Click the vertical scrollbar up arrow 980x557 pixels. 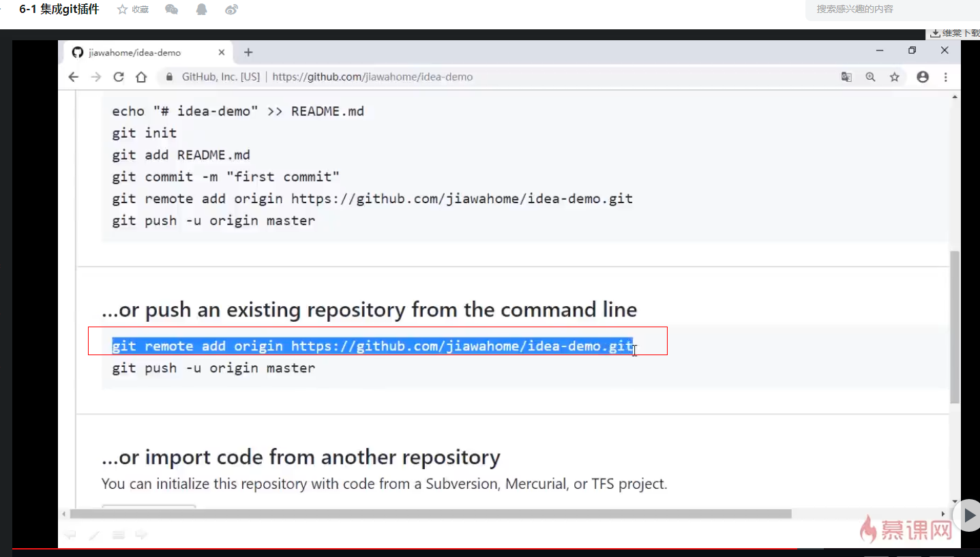pyautogui.click(x=955, y=97)
